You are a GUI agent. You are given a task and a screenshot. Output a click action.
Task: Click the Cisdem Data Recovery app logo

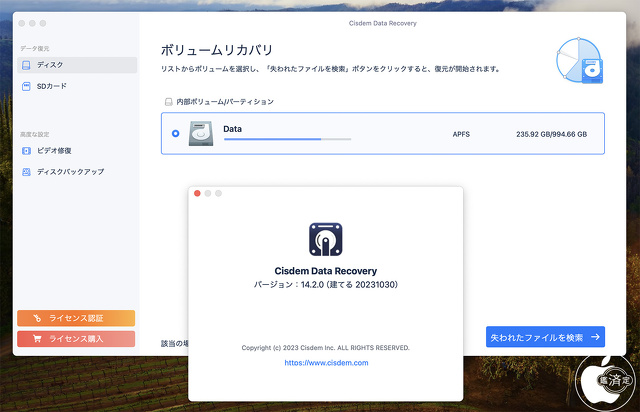[326, 239]
